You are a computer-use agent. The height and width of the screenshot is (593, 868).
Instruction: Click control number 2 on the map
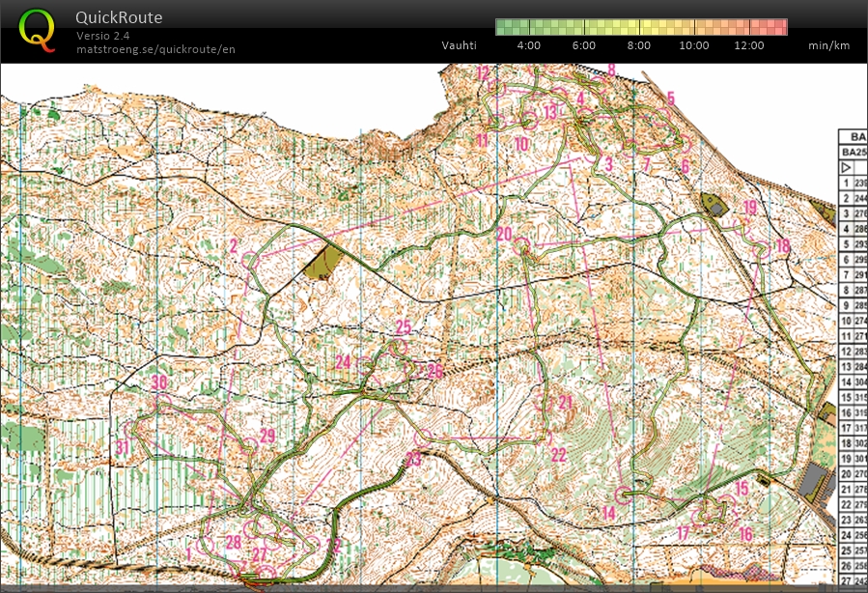pos(234,246)
